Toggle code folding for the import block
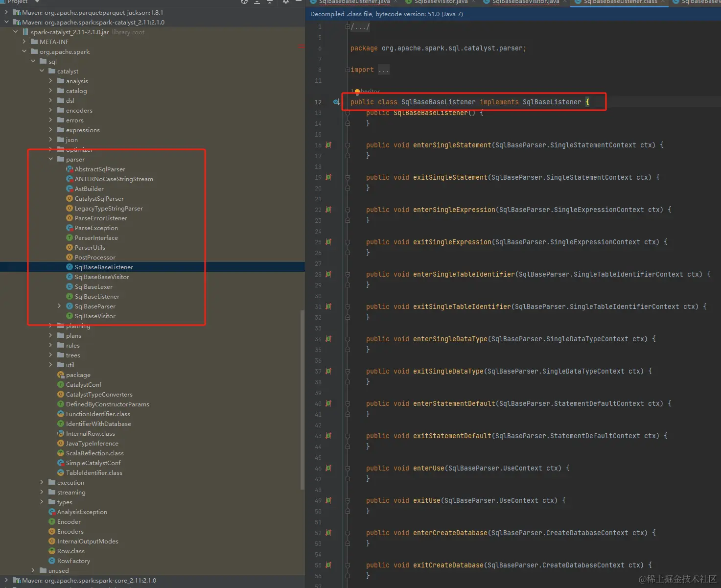 click(x=348, y=70)
